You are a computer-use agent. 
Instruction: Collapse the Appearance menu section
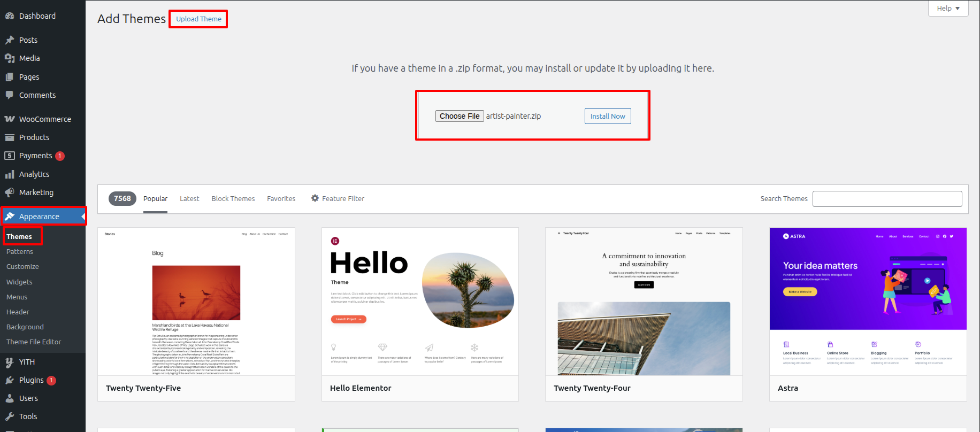coord(43,217)
